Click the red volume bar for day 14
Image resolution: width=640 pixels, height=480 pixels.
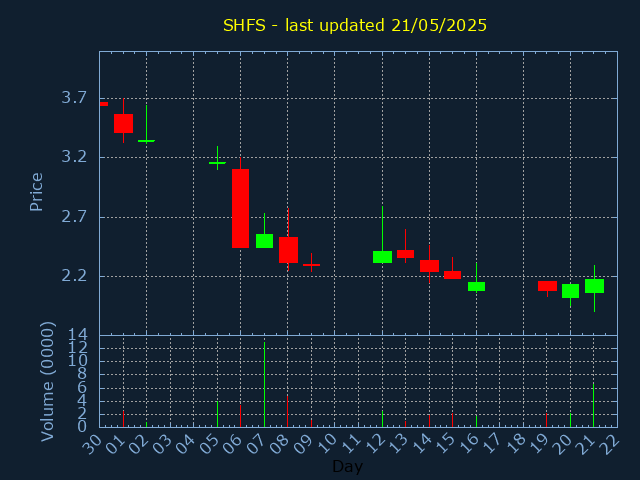click(x=429, y=421)
